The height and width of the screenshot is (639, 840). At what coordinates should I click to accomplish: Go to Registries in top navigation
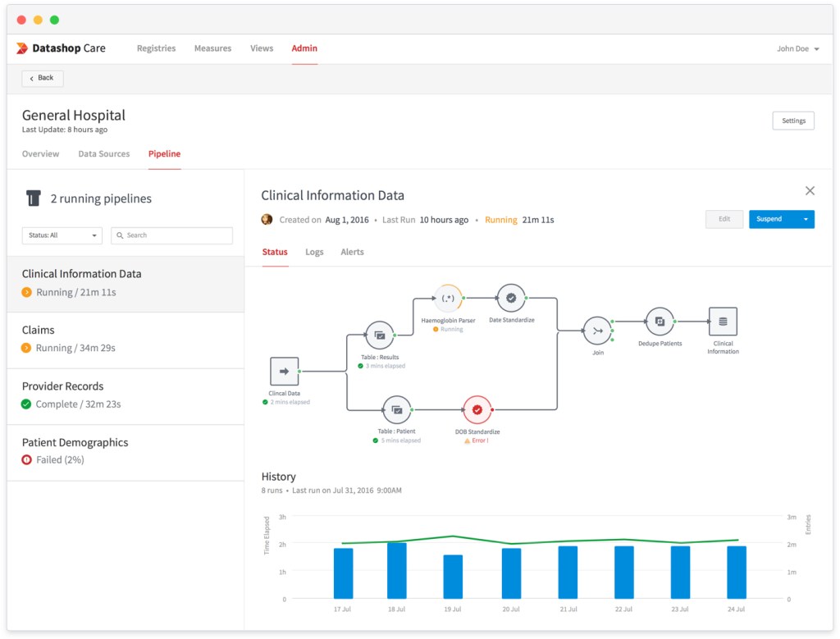(156, 48)
